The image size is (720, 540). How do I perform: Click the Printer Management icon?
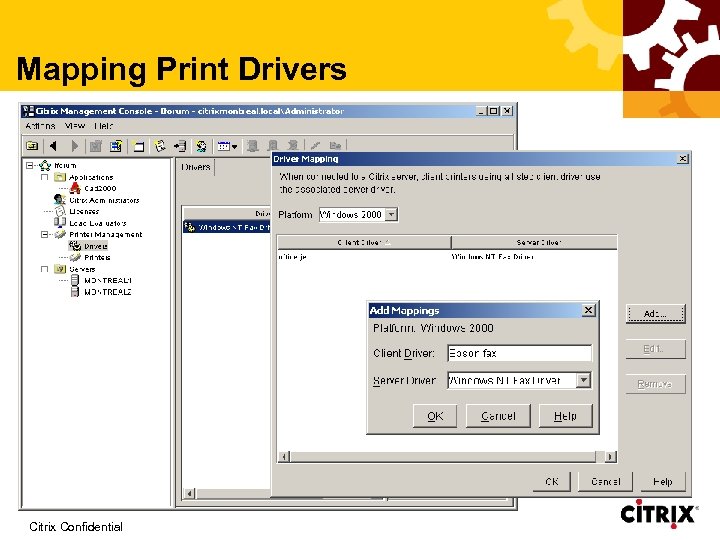tap(60, 235)
